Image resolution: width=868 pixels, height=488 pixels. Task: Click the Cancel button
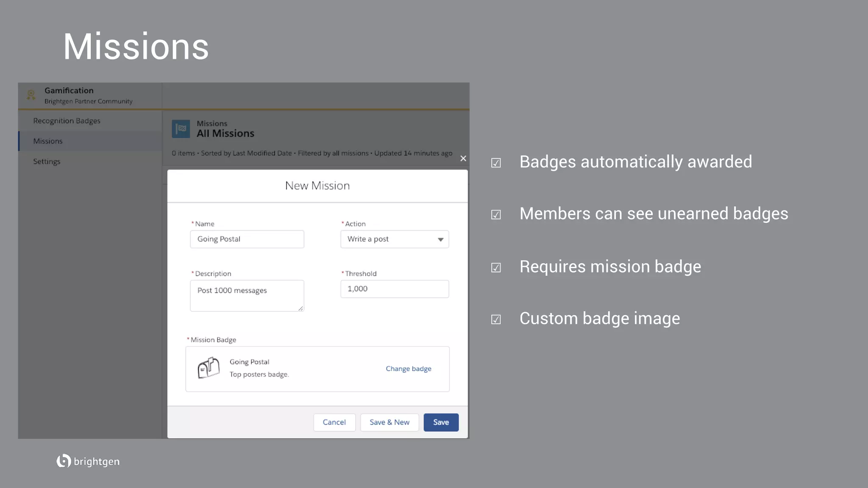coord(334,422)
